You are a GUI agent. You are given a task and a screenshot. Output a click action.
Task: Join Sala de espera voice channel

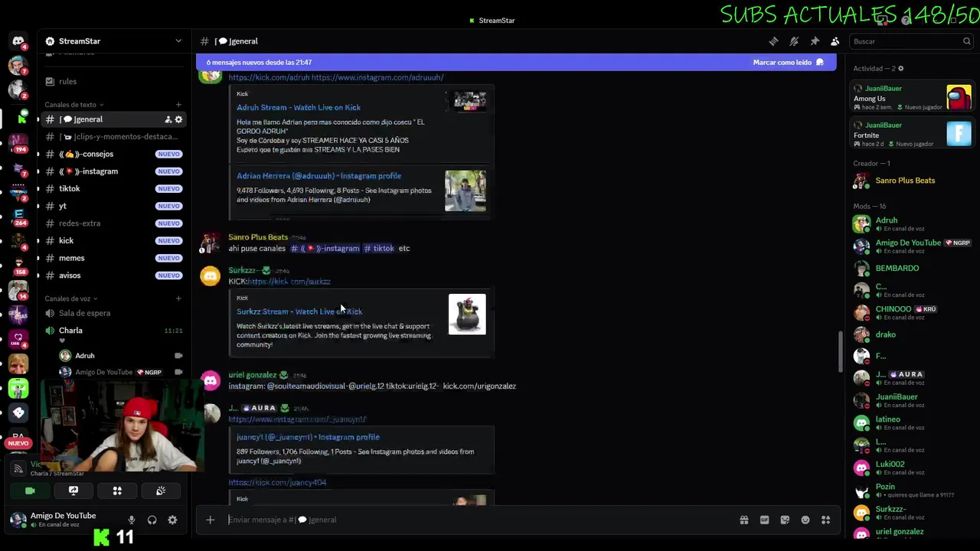[114, 313]
